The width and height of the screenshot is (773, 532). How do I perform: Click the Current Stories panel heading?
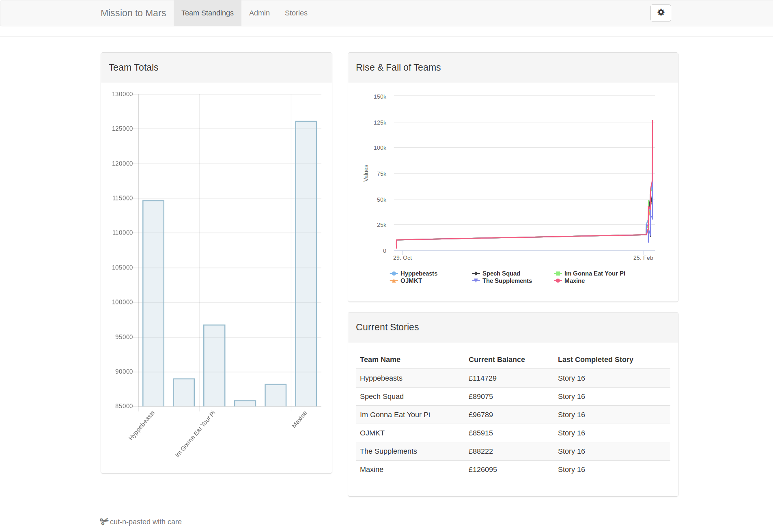[x=387, y=327]
